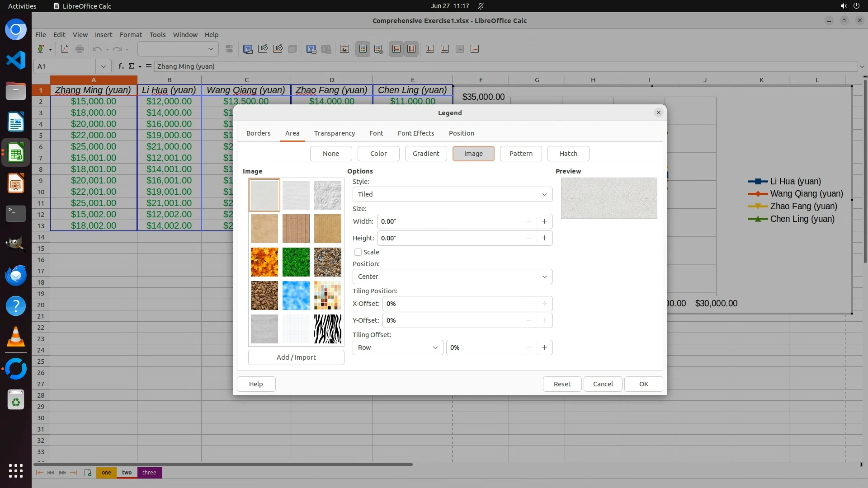The width and height of the screenshot is (868, 488).
Task: Open the Font Effects tab
Action: coord(415,133)
